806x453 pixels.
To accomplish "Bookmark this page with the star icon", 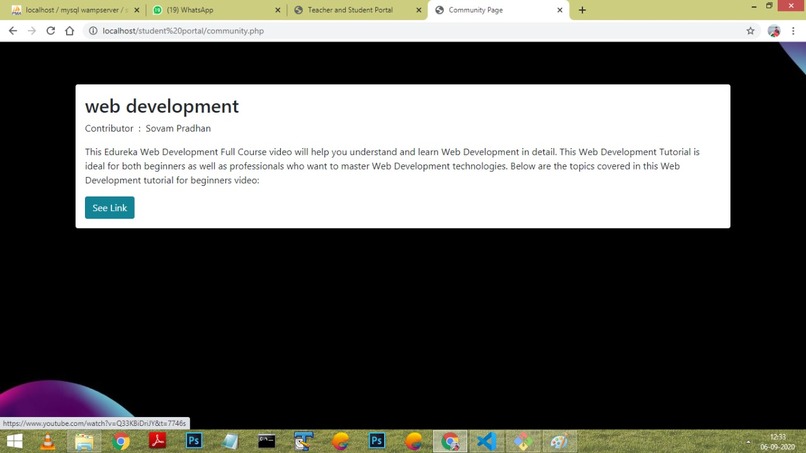I will (x=750, y=31).
